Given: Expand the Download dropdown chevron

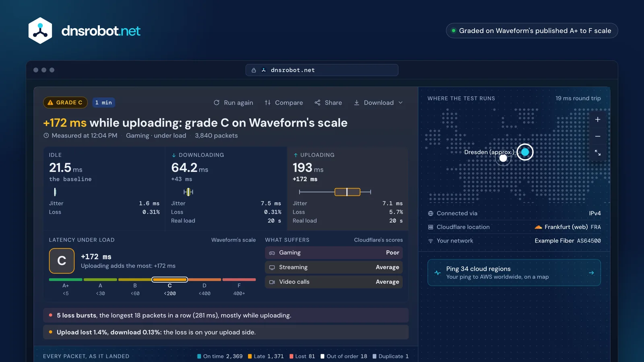Looking at the screenshot, I should click(400, 103).
